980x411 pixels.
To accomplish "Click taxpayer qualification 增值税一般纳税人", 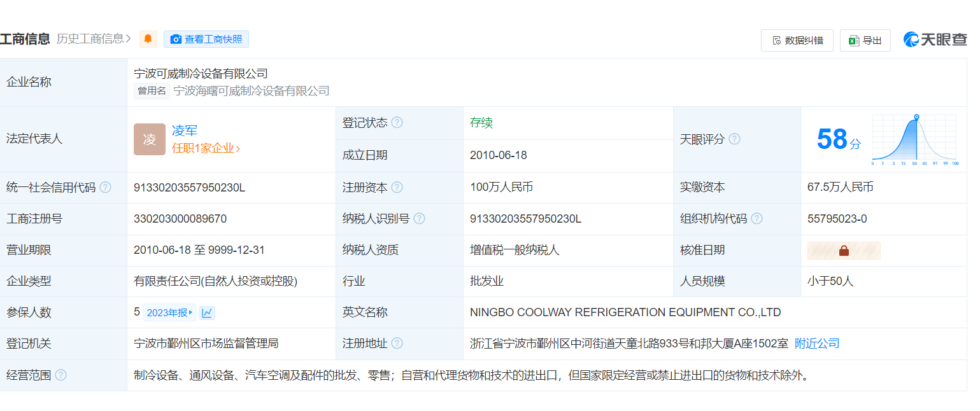I will coord(515,250).
